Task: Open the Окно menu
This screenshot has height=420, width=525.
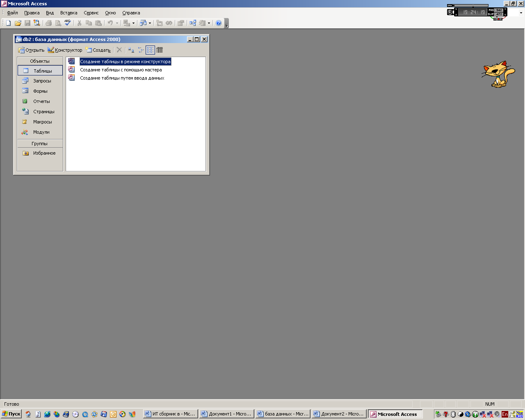Action: pos(110,13)
